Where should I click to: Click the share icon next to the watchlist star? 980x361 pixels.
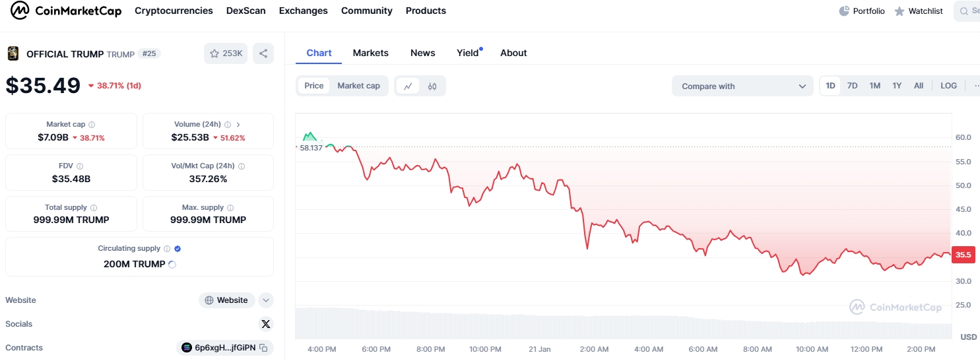[x=263, y=53]
